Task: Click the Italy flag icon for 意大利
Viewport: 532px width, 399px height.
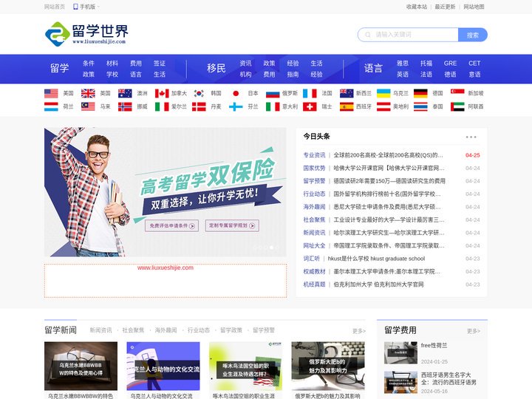Action: click(x=273, y=106)
